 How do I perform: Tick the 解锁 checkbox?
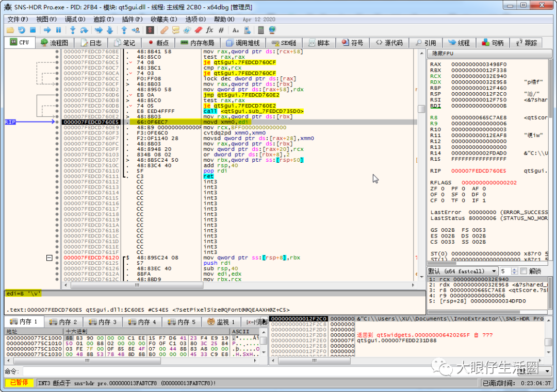point(523,271)
